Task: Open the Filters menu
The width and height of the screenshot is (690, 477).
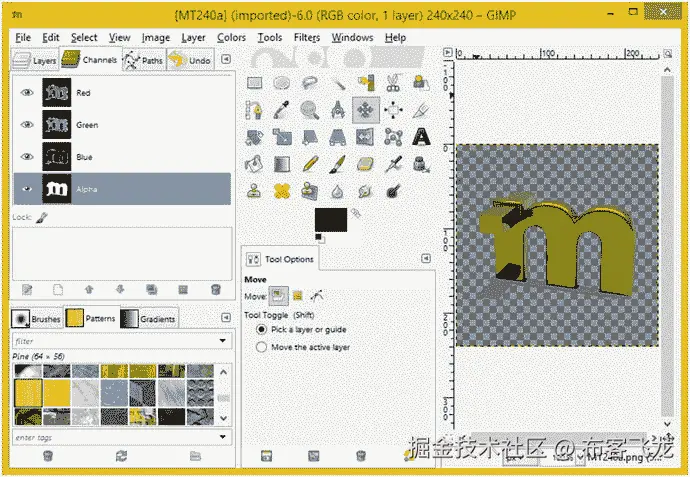Action: (307, 38)
